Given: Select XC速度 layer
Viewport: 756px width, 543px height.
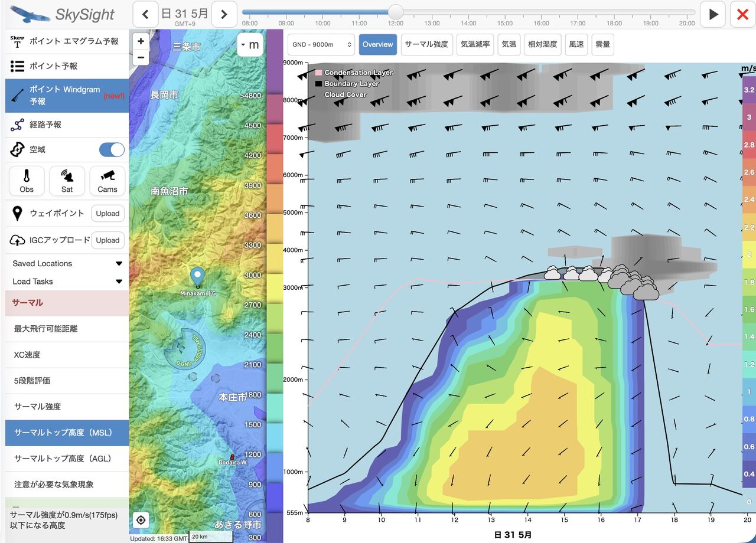Looking at the screenshot, I should [67, 355].
